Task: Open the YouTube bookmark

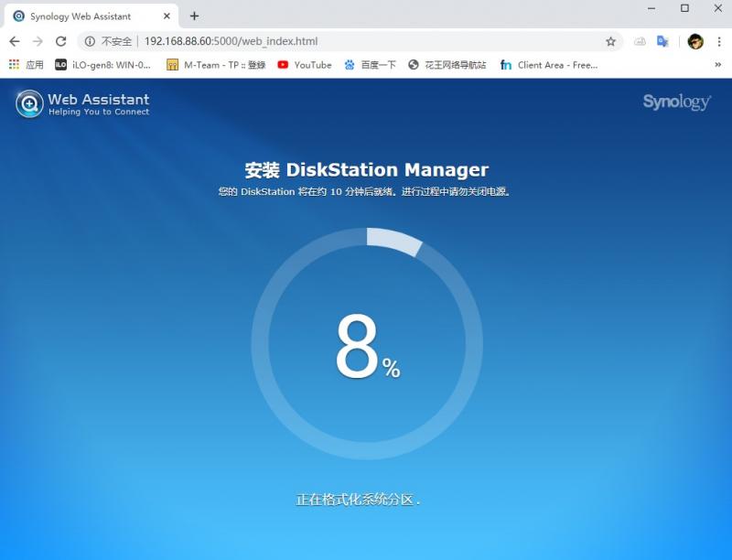Action: tap(305, 65)
